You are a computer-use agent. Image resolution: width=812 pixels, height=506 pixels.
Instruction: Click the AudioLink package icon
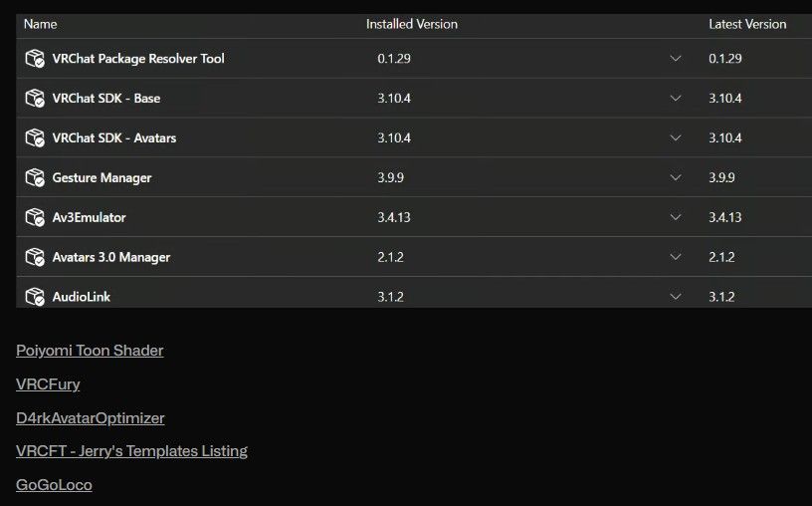point(35,297)
